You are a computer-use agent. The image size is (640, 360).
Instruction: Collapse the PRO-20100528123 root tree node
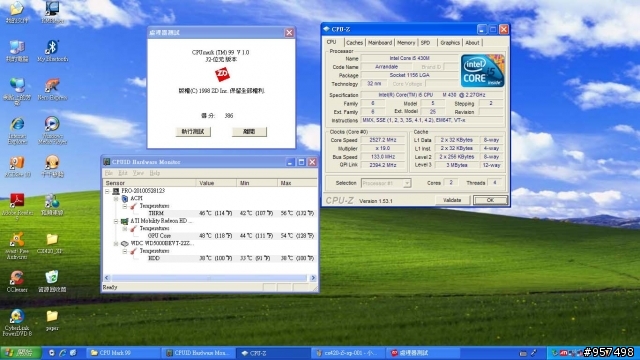point(107,191)
